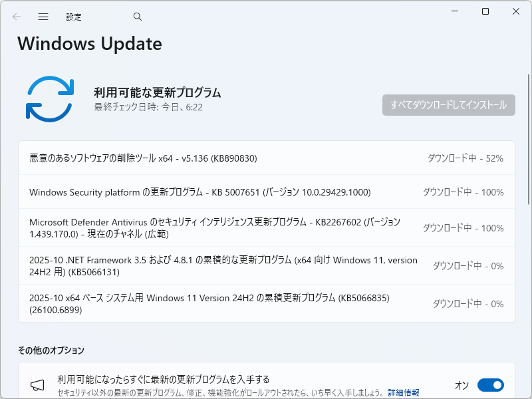532x399 pixels.
Task: Click the blue Windows Update refresh icon
Action: click(x=50, y=98)
